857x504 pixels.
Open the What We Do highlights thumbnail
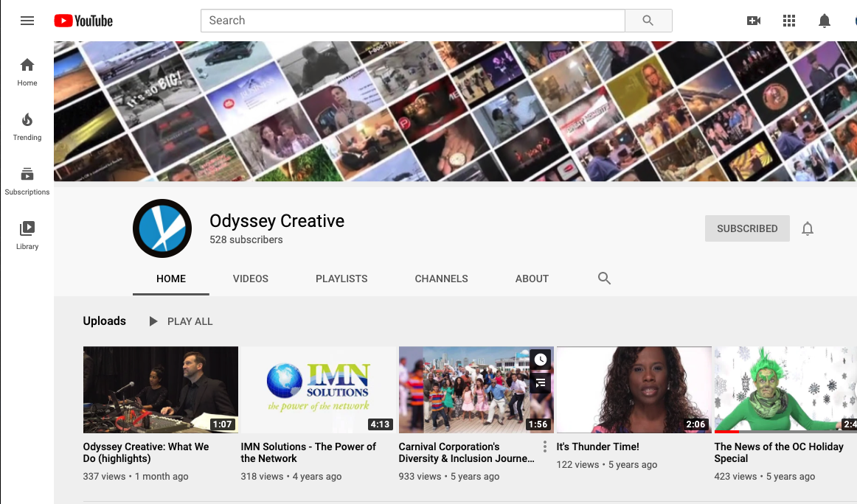pyautogui.click(x=161, y=390)
